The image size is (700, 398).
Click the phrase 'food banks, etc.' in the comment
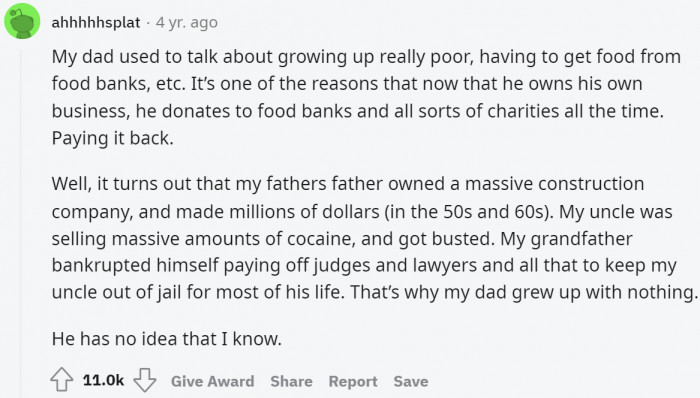click(x=119, y=84)
